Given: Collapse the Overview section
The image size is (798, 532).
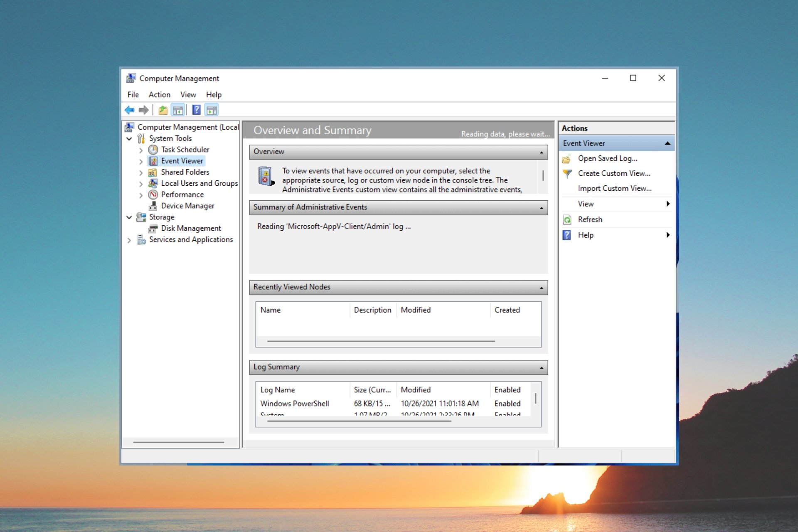Looking at the screenshot, I should [x=542, y=153].
